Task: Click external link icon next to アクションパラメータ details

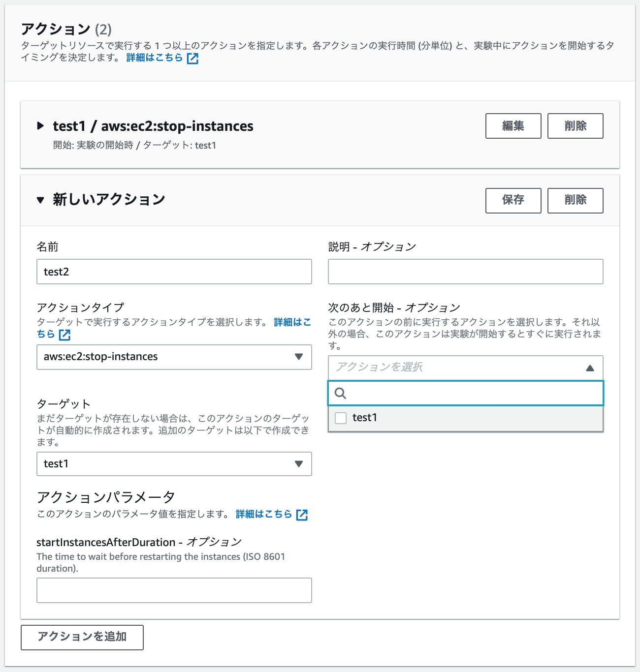Action: pyautogui.click(x=302, y=515)
